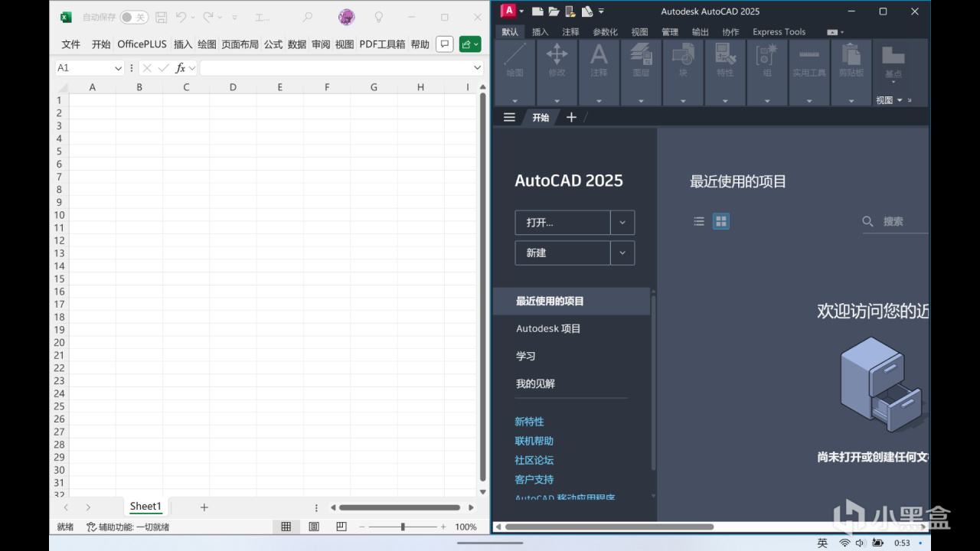Add a new Excel sheet
This screenshot has height=551, width=980.
coord(204,507)
